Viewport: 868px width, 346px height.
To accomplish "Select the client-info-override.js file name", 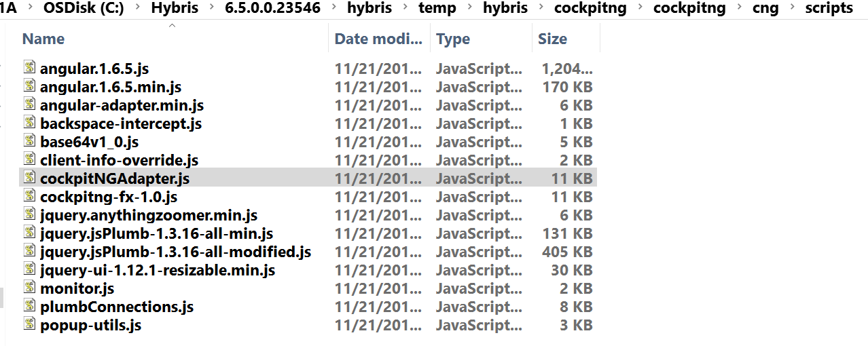I will coord(120,160).
